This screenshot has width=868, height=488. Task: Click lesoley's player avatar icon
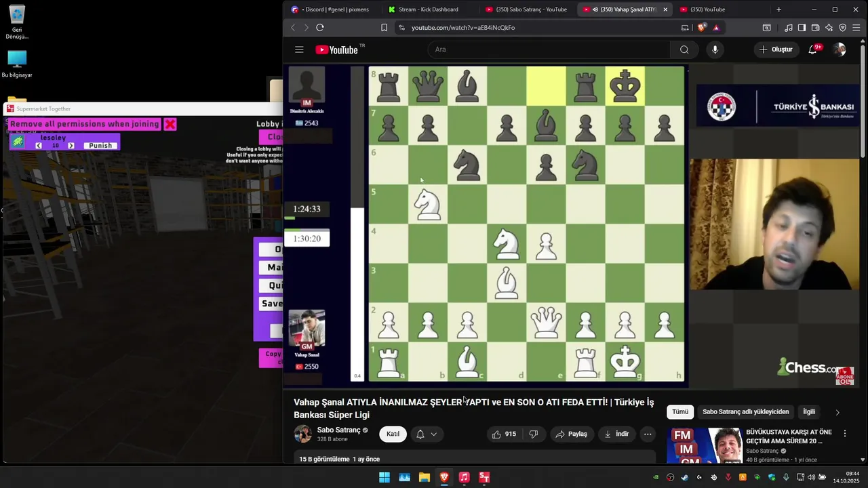pos(18,142)
